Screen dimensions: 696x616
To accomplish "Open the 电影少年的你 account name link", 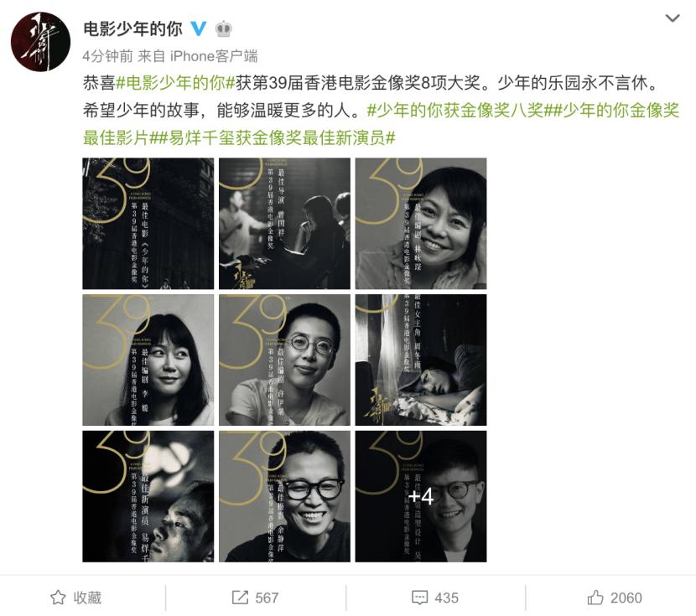I will [132, 28].
